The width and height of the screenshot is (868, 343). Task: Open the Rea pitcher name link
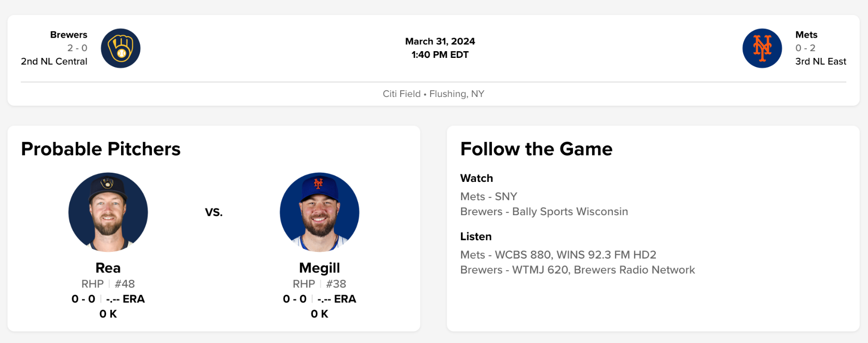[x=108, y=268]
